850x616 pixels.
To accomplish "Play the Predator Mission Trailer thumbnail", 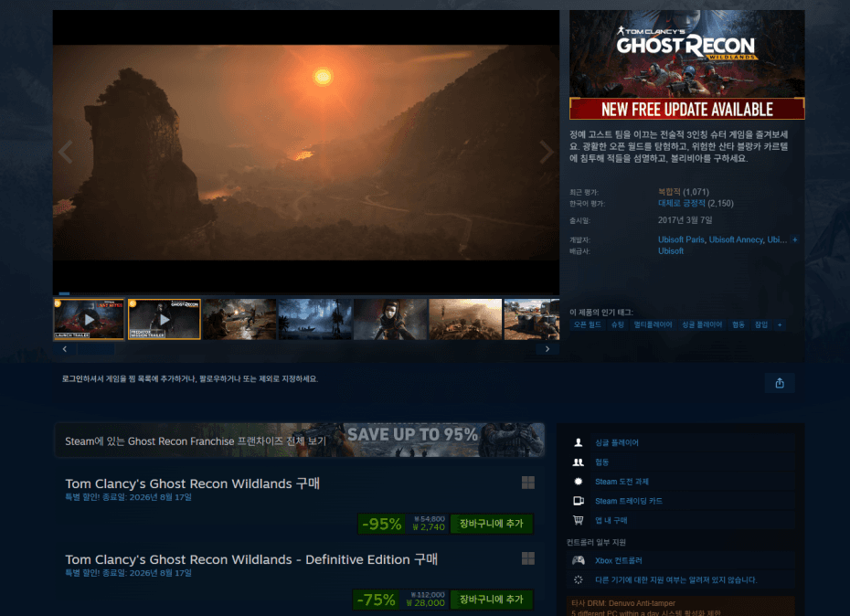I will (x=165, y=319).
